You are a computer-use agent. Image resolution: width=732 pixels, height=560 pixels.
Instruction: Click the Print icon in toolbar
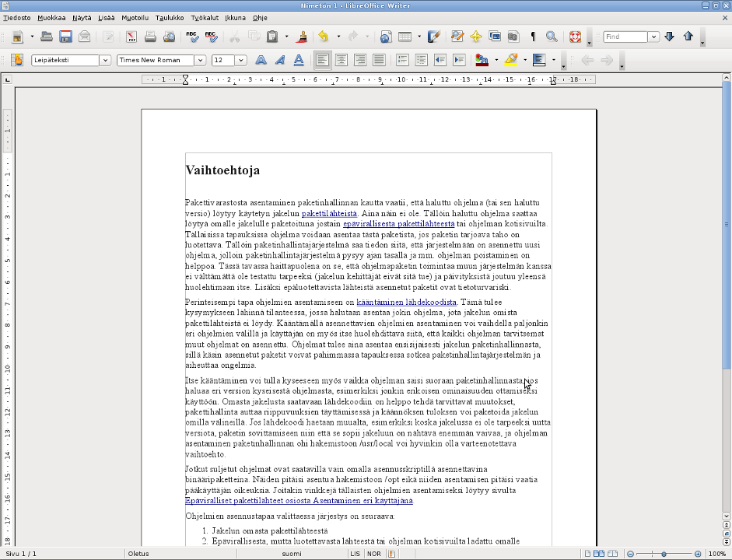pyautogui.click(x=150, y=37)
